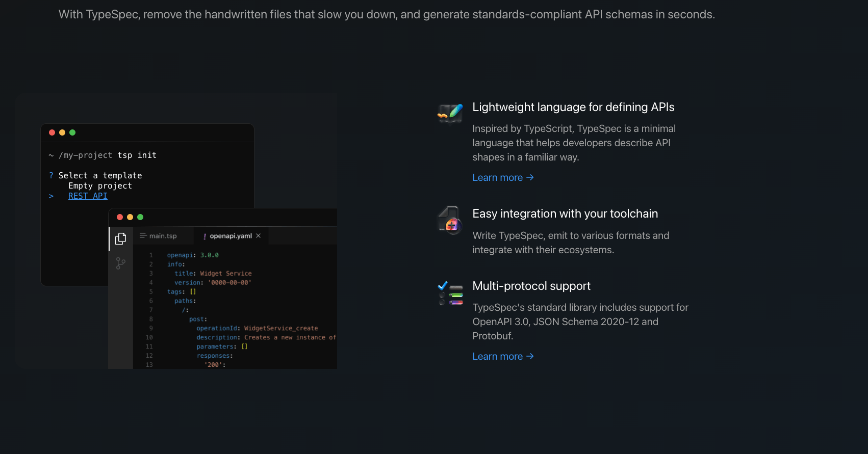
Task: Click the Lightweight language book and pen icon
Action: coord(450,113)
